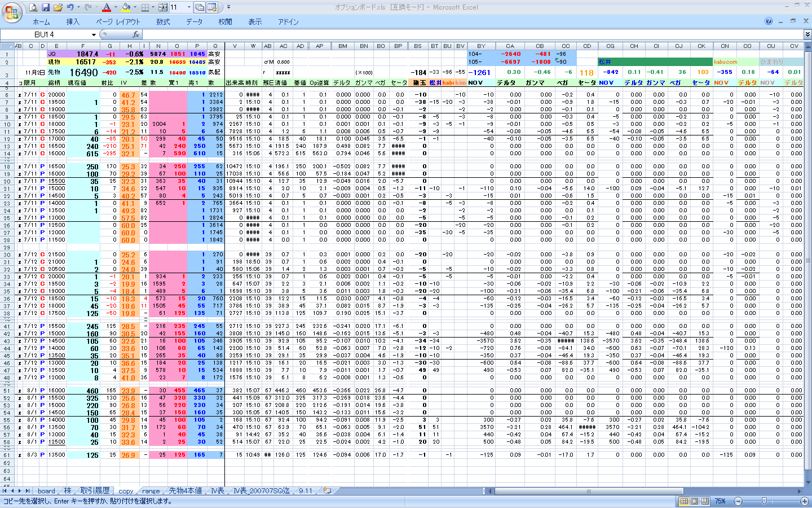
Task: Switch to Page Layout view in status bar
Action: (x=695, y=501)
